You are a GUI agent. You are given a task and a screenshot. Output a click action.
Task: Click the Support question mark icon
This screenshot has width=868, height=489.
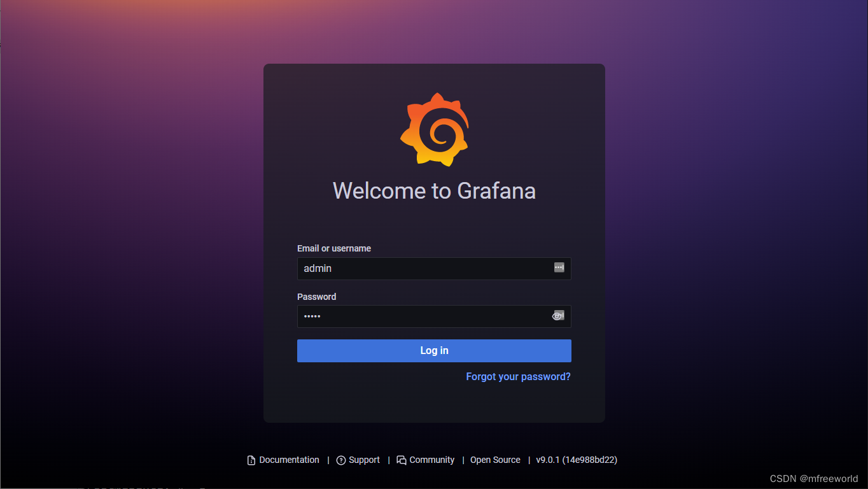(341, 460)
